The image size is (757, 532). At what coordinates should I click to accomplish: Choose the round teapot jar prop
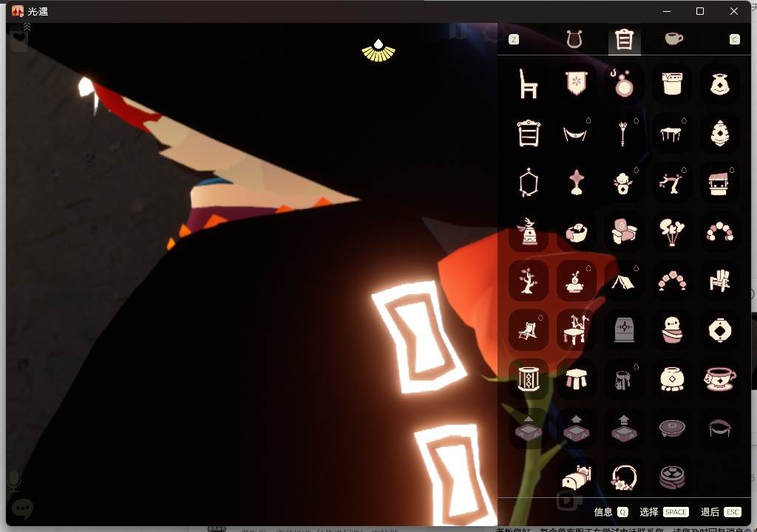pyautogui.click(x=671, y=379)
